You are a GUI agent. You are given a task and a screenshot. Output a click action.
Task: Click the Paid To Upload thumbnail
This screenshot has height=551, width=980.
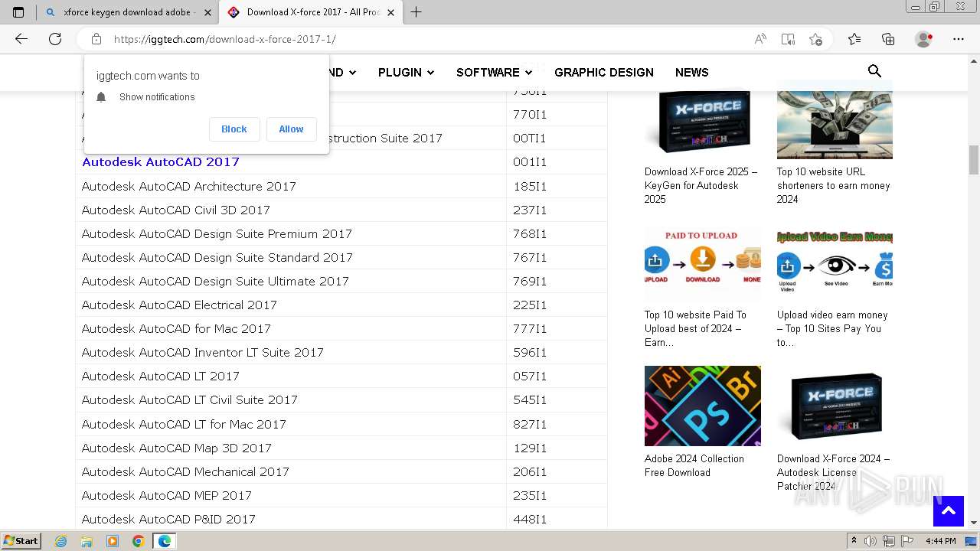702,262
